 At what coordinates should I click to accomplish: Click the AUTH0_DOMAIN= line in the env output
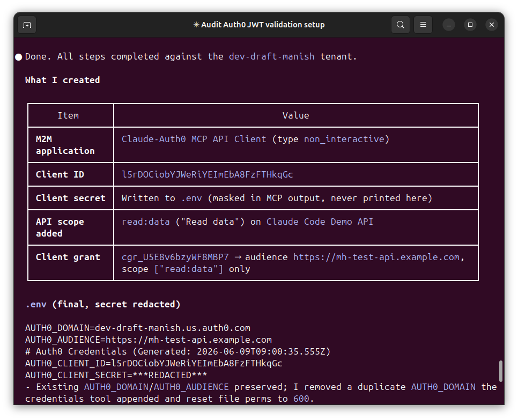click(x=138, y=328)
